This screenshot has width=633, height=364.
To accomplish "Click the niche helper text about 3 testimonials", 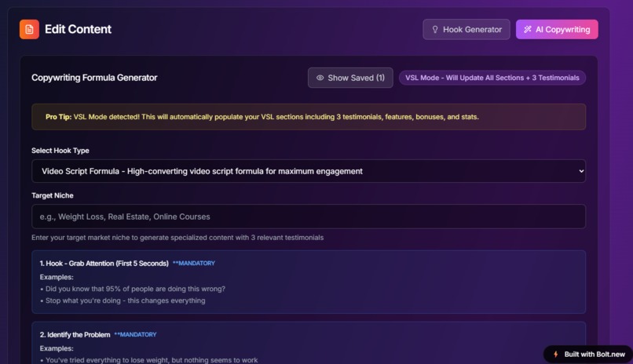I will point(177,238).
